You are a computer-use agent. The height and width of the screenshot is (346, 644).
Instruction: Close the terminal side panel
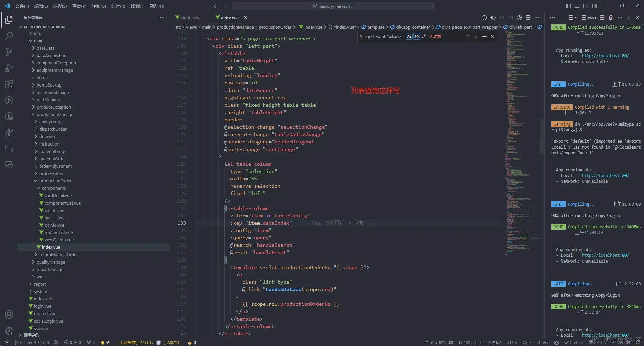point(637,18)
